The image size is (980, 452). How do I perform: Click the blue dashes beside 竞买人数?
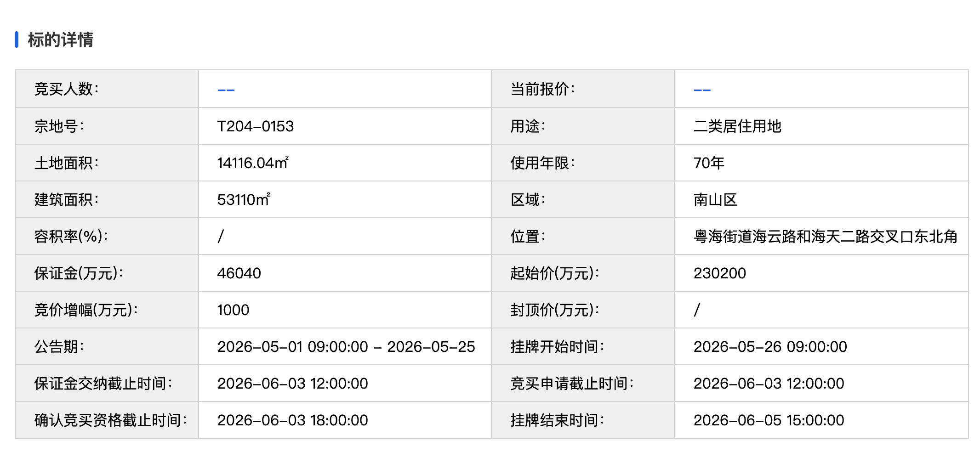pos(226,90)
